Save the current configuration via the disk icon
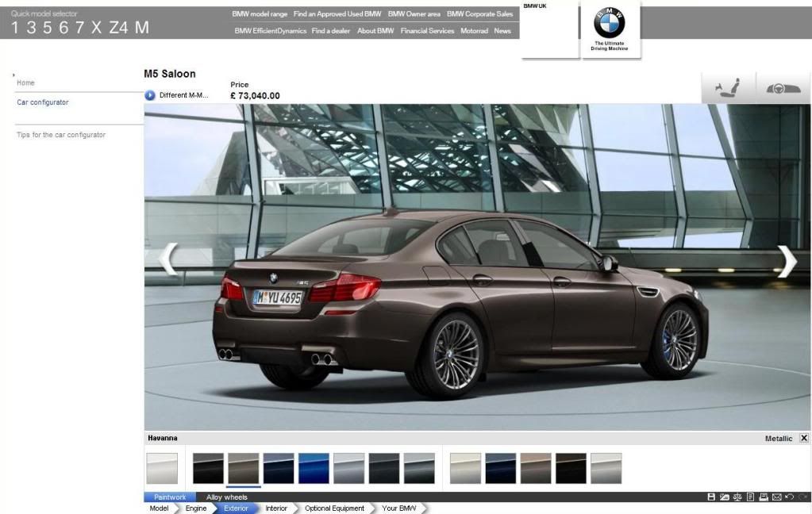Viewport: 812px width, 514px height. coord(711,497)
